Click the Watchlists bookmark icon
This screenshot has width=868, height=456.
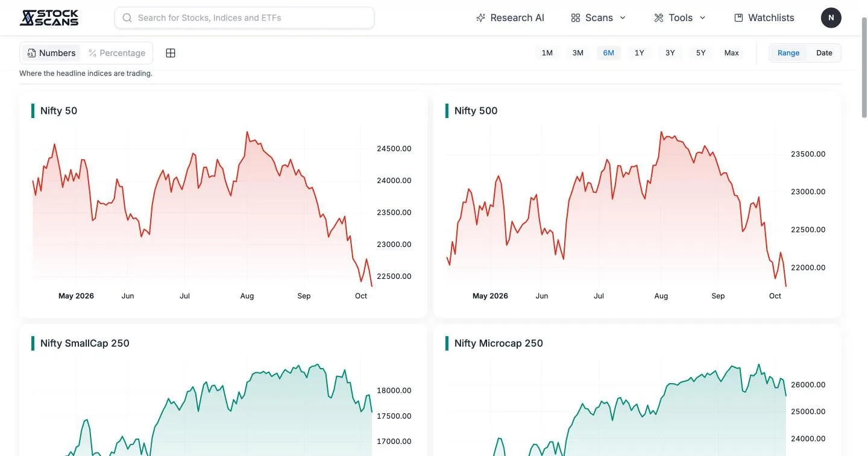(x=738, y=17)
